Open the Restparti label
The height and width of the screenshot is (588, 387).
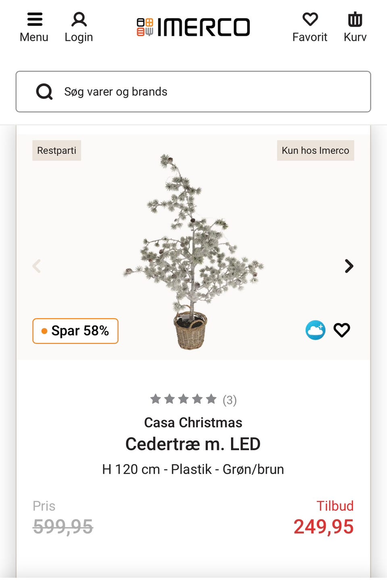coord(56,150)
